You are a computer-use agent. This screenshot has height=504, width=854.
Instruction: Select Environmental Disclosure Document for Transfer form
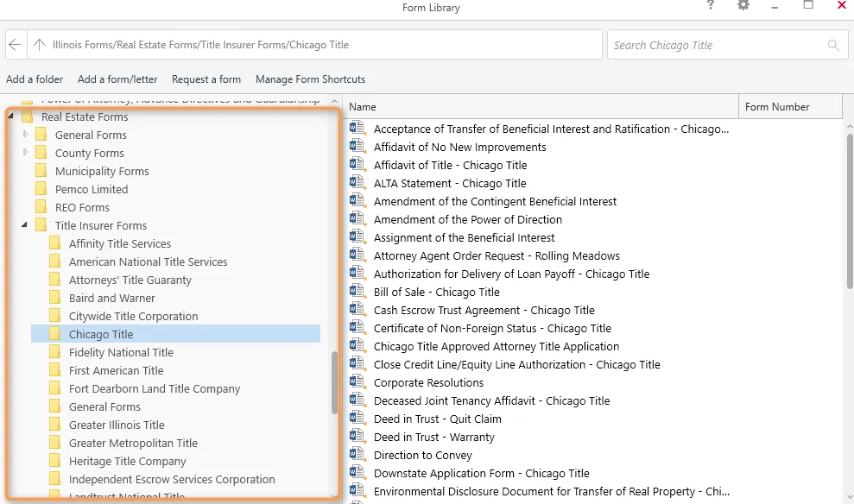click(552, 491)
